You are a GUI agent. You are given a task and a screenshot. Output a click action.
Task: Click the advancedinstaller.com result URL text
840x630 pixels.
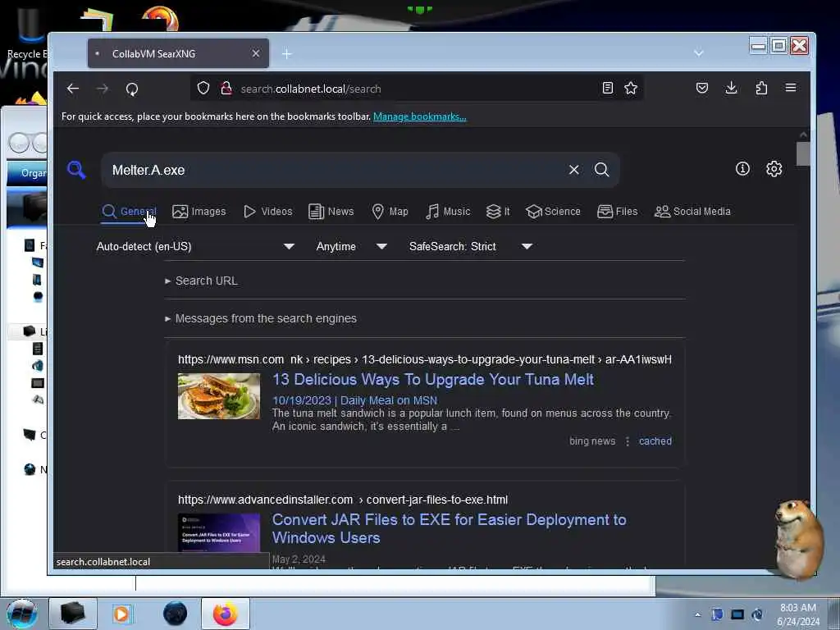343,500
